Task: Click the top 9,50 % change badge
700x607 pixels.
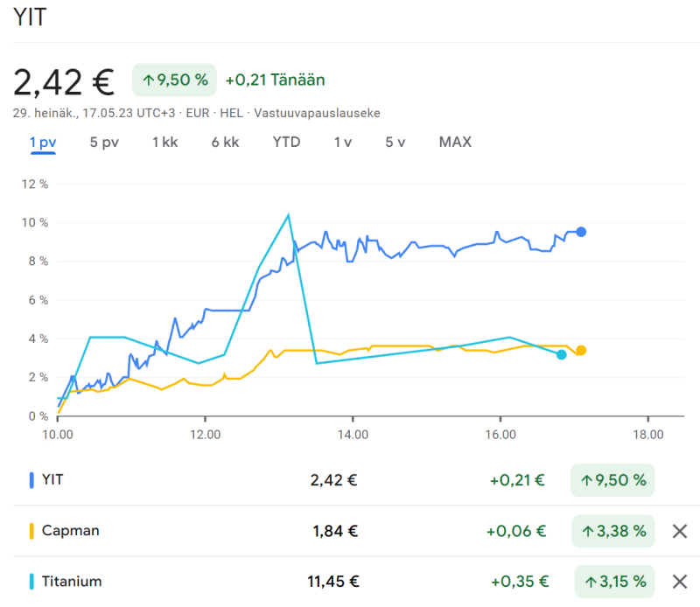Action: tap(174, 80)
